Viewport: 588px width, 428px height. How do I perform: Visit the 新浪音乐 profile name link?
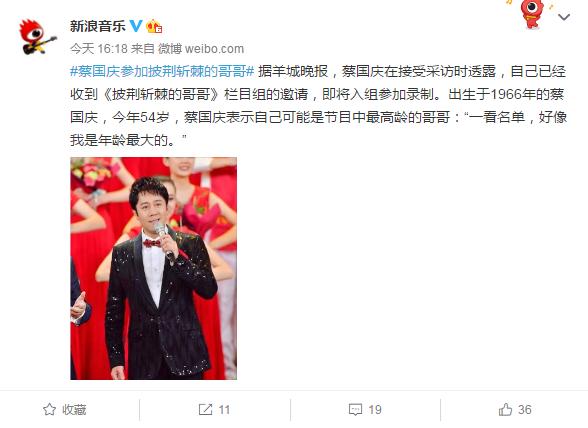tap(98, 26)
